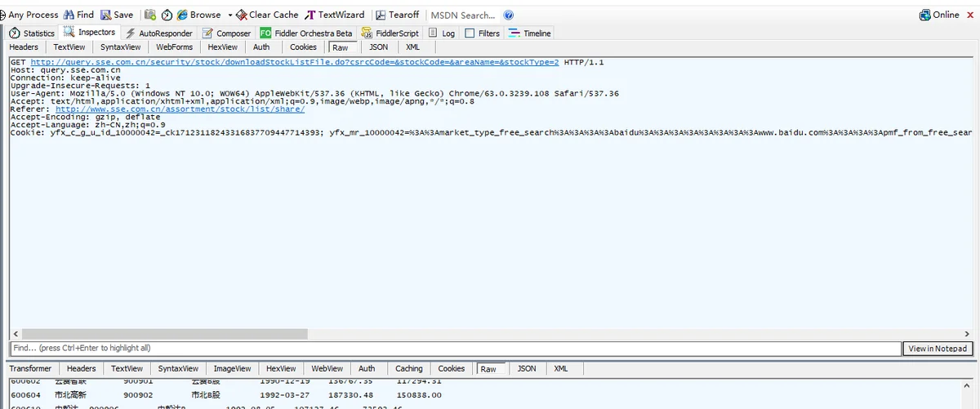
Task: Select response Caching tab
Action: coord(408,369)
